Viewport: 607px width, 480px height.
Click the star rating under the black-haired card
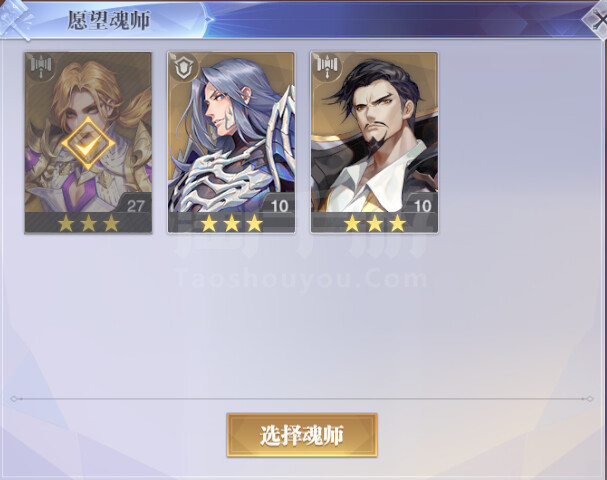point(375,223)
